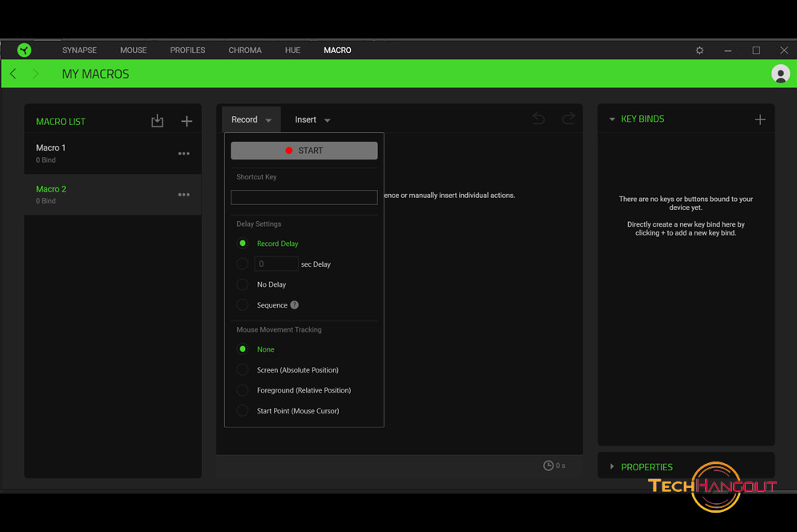Minimize the Synapse window

click(x=728, y=50)
